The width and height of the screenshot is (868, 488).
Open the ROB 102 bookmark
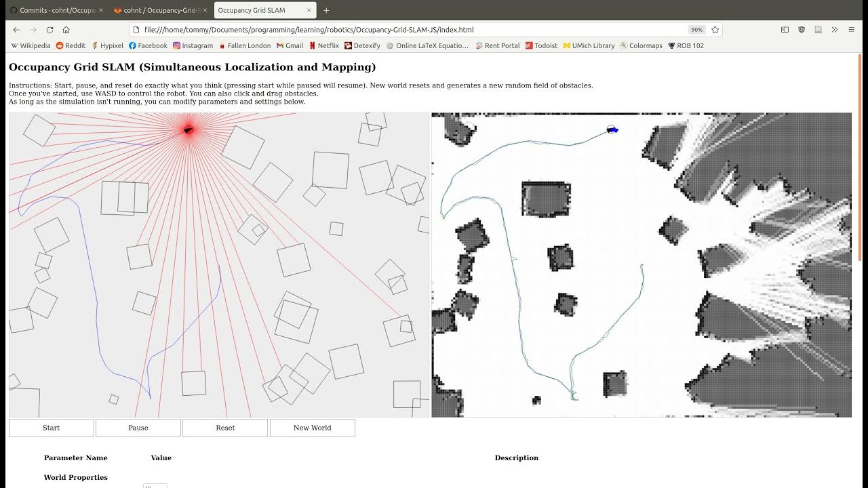pyautogui.click(x=686, y=45)
